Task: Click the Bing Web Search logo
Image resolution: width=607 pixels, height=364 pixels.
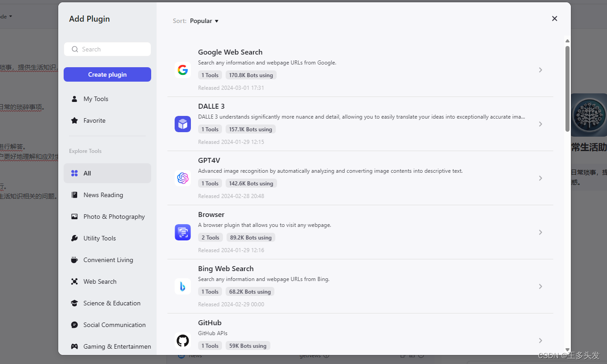Action: (x=183, y=286)
